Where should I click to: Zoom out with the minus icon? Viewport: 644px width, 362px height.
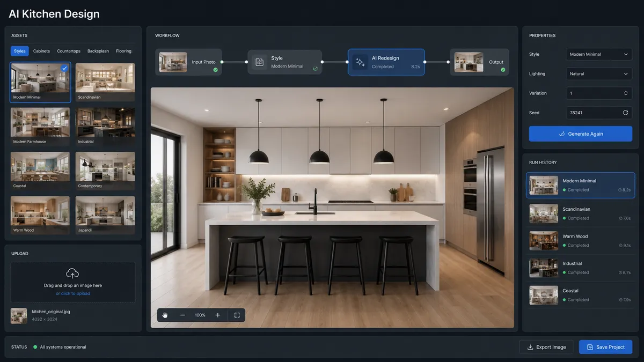pos(182,315)
